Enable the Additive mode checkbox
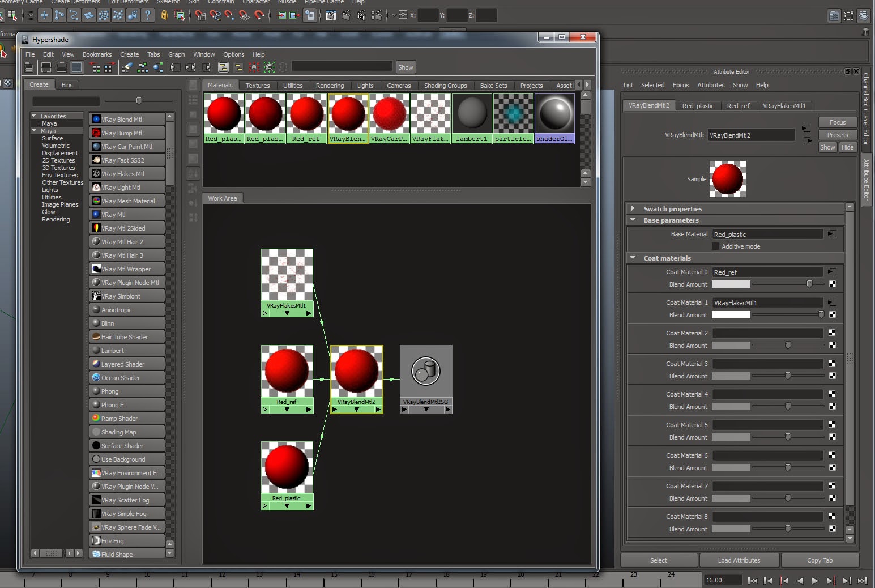 [x=715, y=246]
